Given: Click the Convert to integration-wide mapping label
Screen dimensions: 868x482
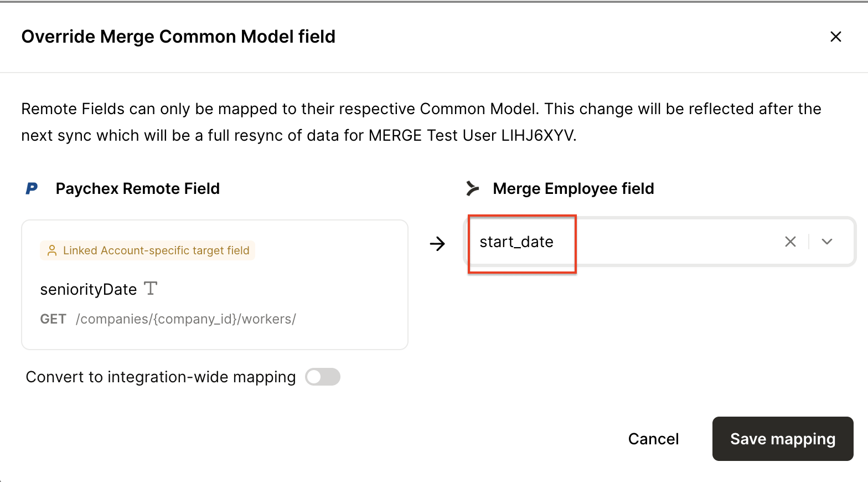Looking at the screenshot, I should coord(161,377).
